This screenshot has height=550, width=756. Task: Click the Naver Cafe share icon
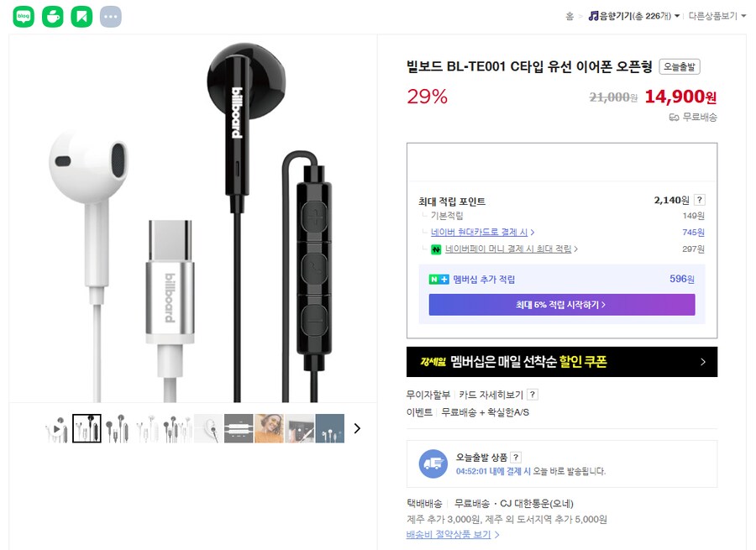tap(53, 15)
